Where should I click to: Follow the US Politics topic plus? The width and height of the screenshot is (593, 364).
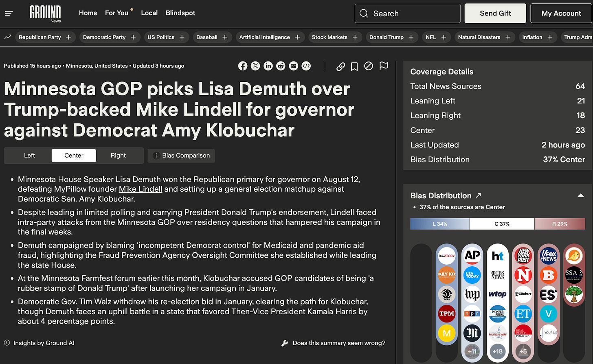click(x=182, y=37)
